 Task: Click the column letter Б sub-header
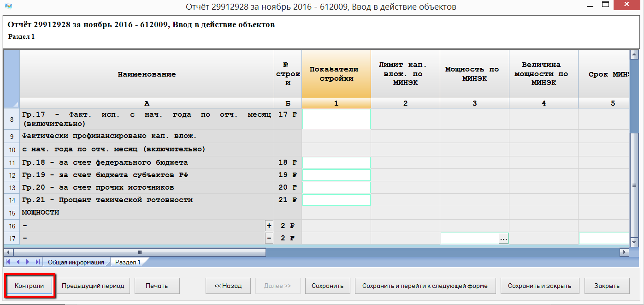288,103
